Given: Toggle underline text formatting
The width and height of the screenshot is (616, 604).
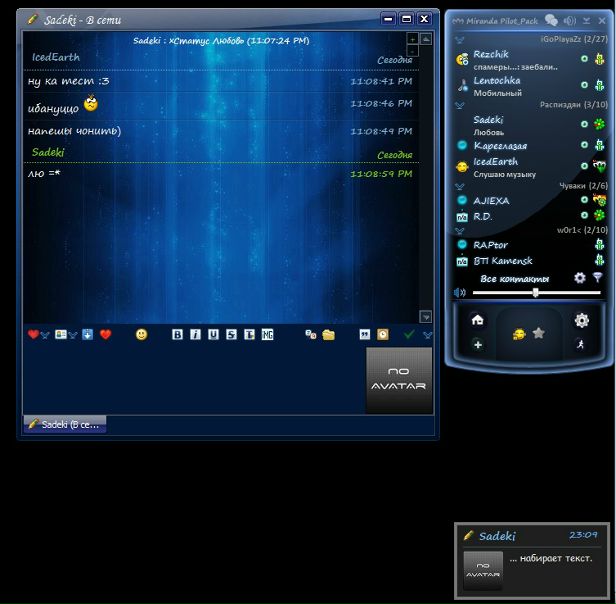Looking at the screenshot, I should [213, 334].
